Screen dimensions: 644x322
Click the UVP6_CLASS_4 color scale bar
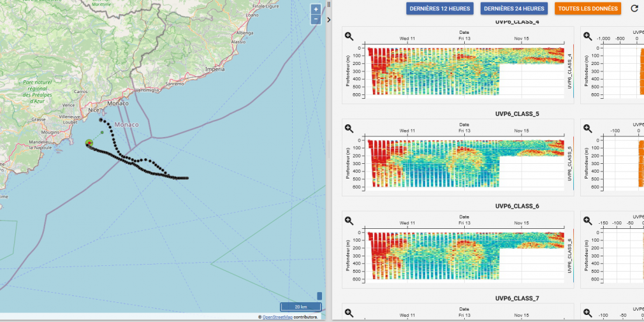pyautogui.click(x=573, y=71)
